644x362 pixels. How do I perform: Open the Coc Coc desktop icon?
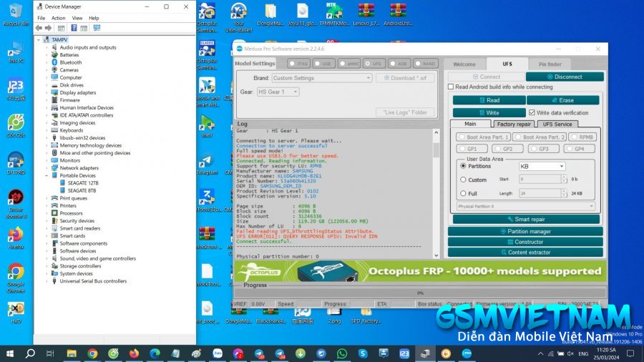coord(16,126)
